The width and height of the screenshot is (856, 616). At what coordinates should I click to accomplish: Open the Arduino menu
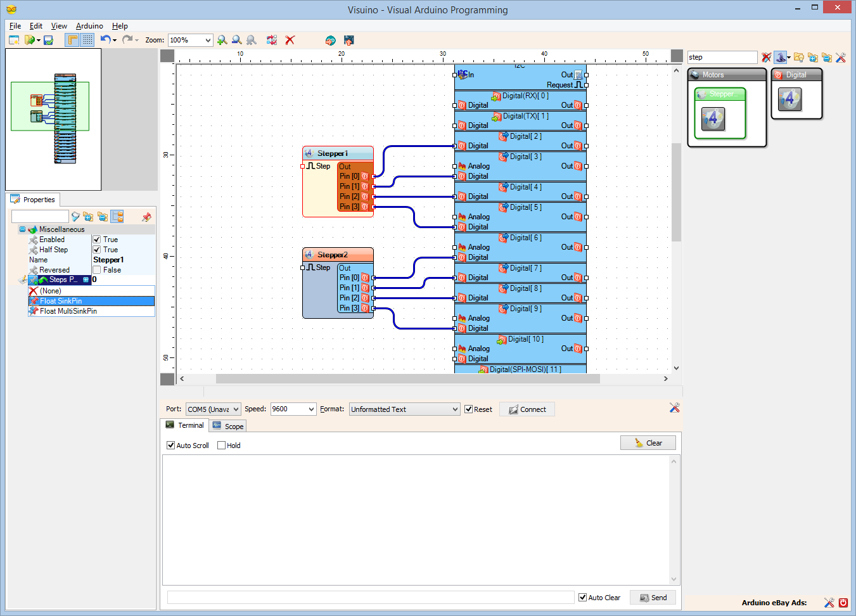89,26
